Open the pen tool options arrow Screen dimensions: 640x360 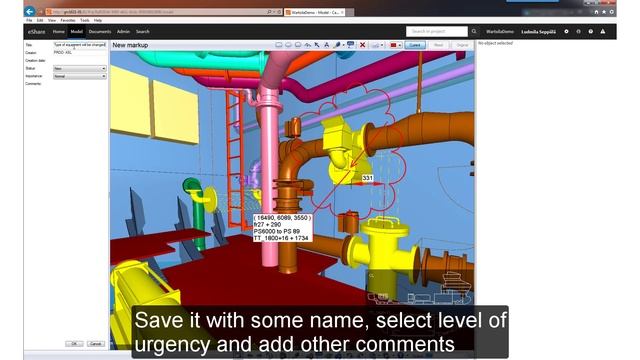click(x=343, y=45)
